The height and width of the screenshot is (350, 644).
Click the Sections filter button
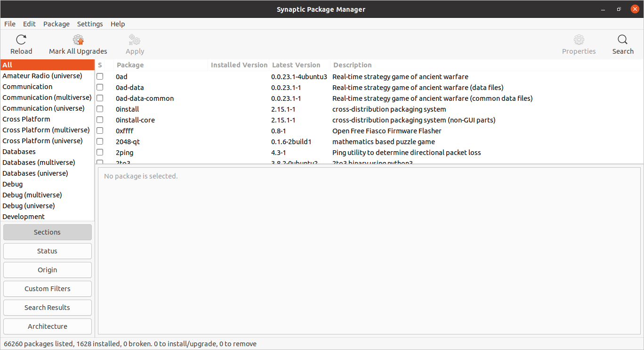48,232
